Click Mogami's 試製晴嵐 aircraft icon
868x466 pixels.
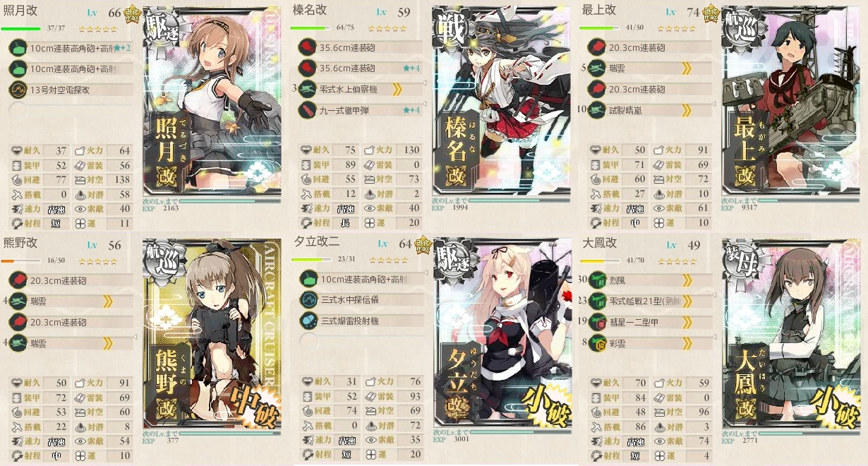[596, 110]
